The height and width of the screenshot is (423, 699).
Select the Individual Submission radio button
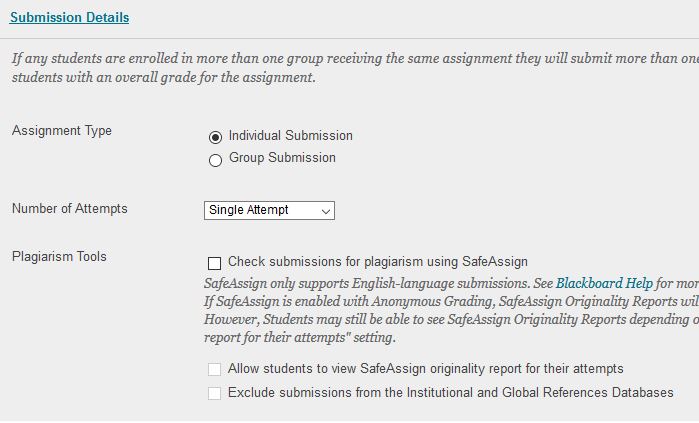(215, 137)
